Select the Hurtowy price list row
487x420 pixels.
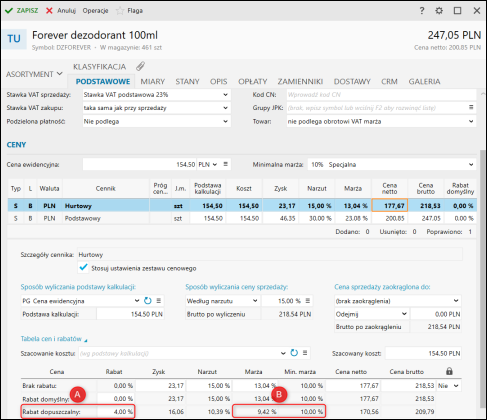[x=242, y=206]
